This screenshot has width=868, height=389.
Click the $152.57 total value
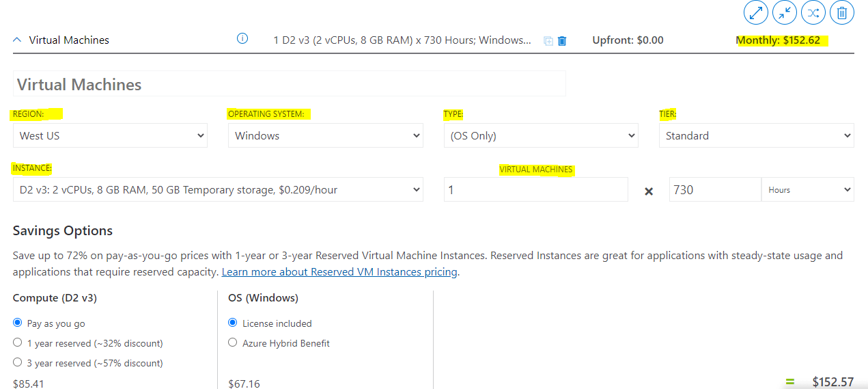[x=833, y=382]
